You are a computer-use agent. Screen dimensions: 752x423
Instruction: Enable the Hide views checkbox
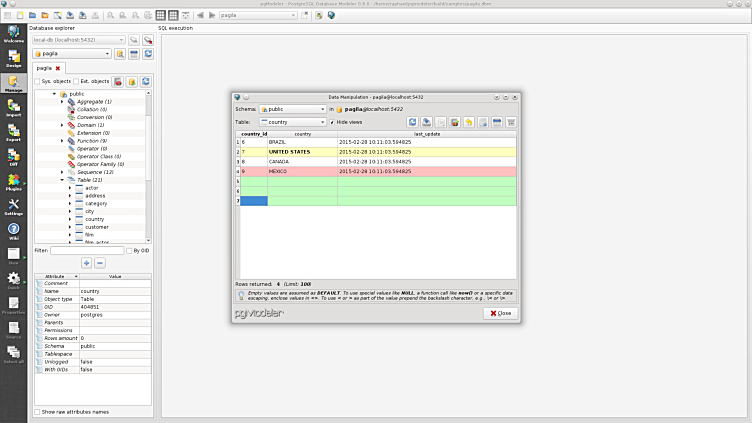[x=332, y=122]
